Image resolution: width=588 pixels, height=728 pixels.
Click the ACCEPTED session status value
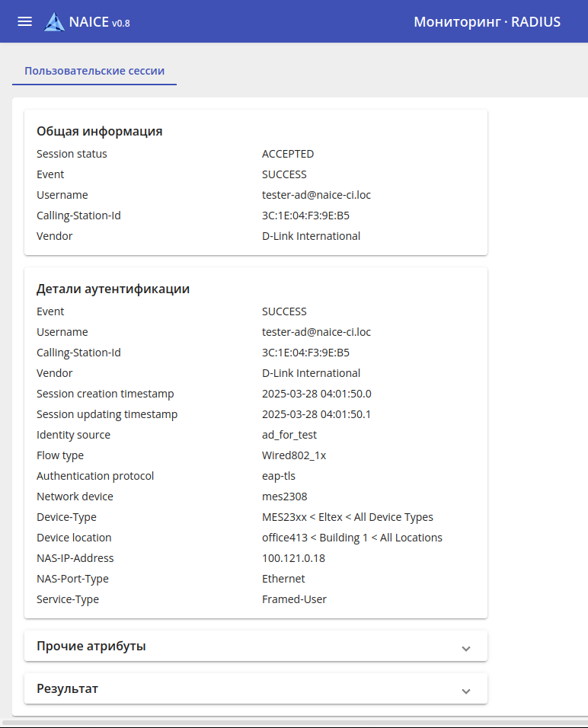click(x=288, y=154)
